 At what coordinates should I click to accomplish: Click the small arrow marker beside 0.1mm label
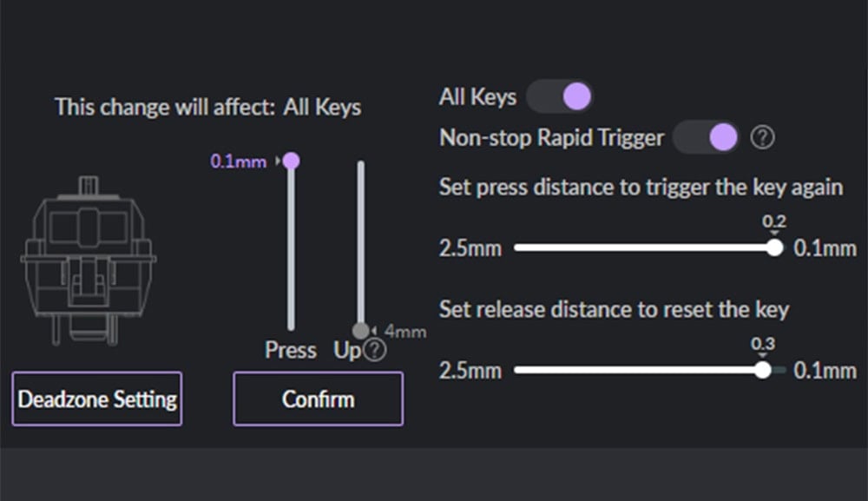(x=278, y=162)
